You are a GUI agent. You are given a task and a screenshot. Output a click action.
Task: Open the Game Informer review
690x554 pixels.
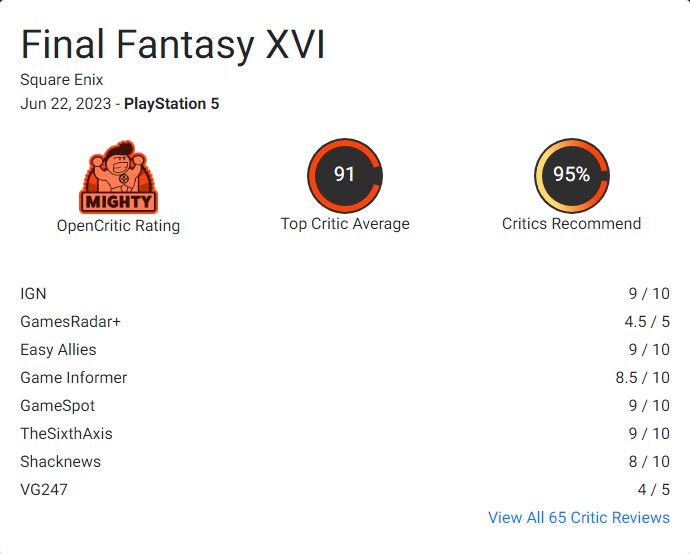[x=73, y=377]
